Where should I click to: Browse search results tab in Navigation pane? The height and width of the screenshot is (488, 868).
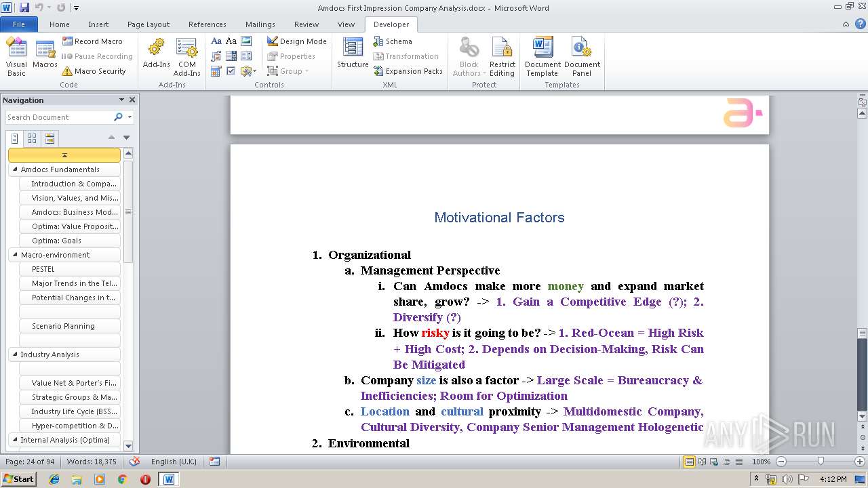50,138
